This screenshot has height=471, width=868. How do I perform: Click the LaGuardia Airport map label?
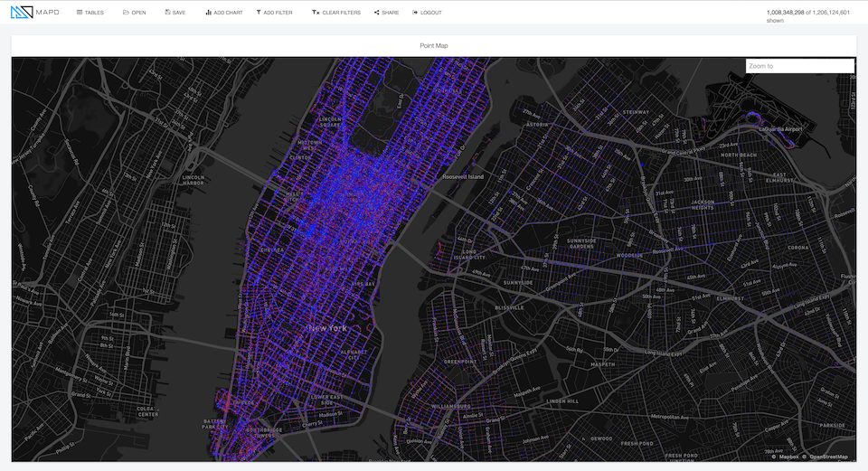click(780, 129)
